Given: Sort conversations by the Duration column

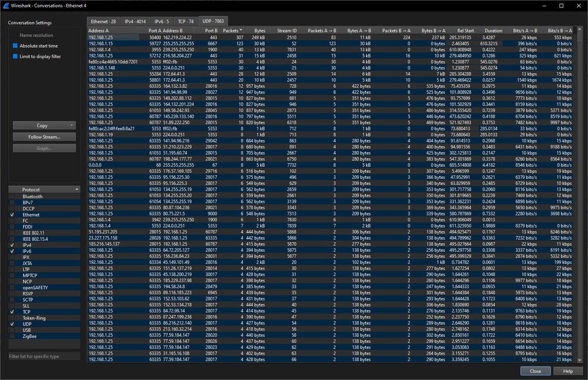Looking at the screenshot, I should 489,30.
